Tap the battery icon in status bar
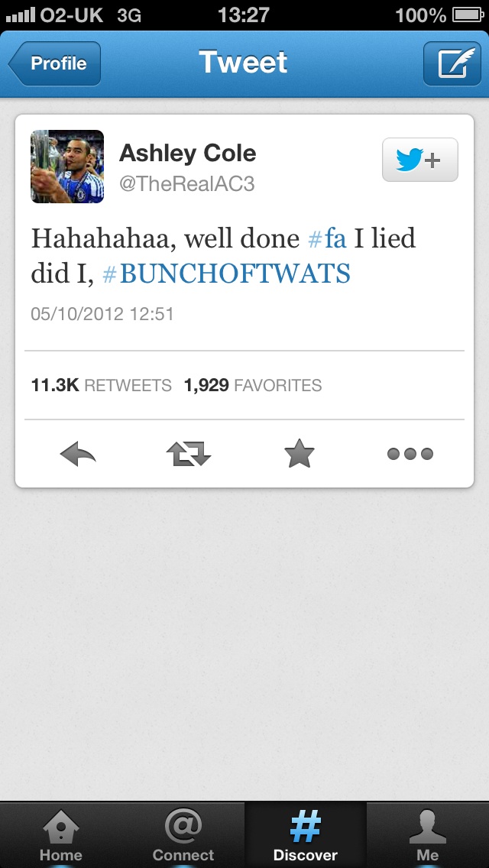The image size is (489, 868). pos(468,15)
